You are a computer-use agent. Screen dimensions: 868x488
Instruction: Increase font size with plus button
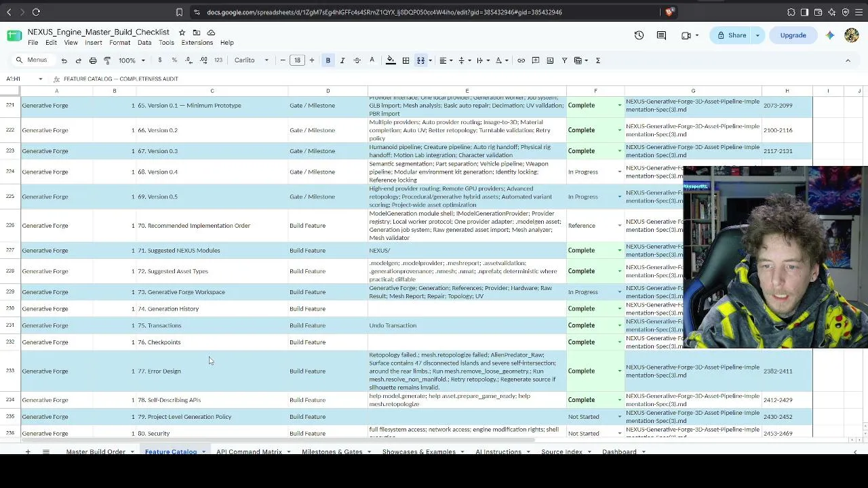pyautogui.click(x=312, y=60)
